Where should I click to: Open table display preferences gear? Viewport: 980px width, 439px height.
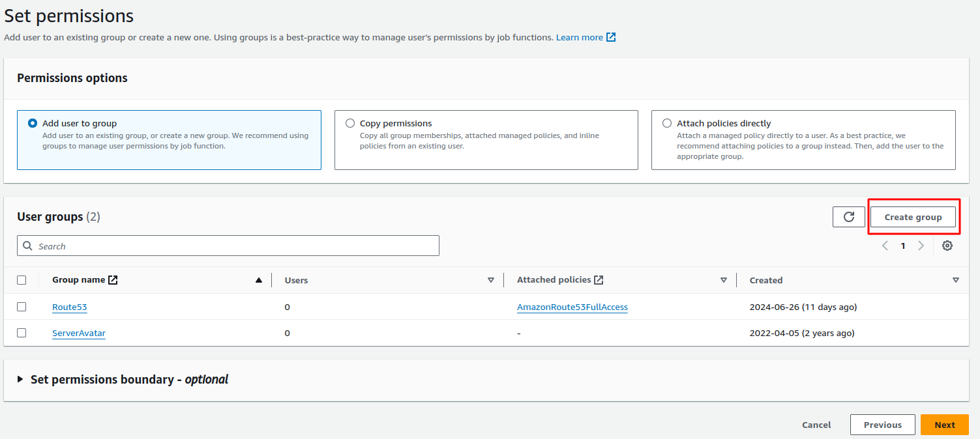click(947, 246)
